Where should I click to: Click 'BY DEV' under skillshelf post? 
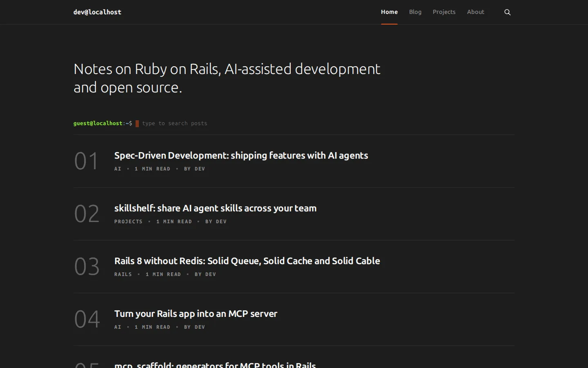coord(216,221)
